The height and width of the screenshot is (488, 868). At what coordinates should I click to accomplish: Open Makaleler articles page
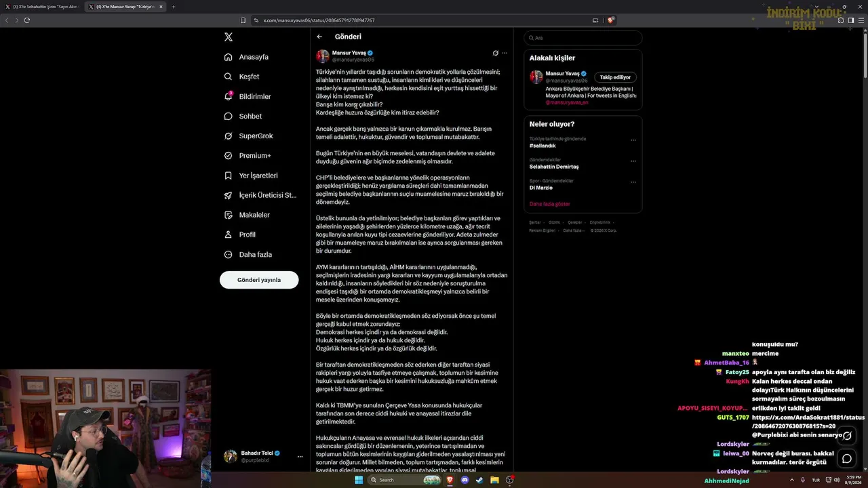[x=247, y=215]
